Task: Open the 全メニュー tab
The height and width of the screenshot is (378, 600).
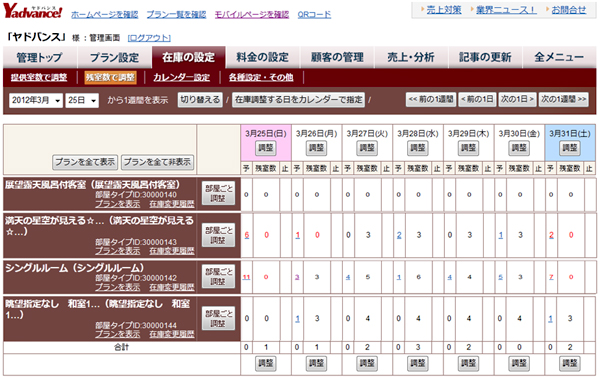Action: click(559, 57)
